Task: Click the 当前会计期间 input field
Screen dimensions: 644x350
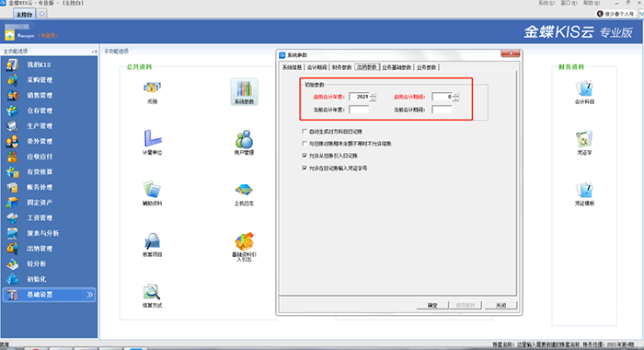Action: click(x=442, y=110)
